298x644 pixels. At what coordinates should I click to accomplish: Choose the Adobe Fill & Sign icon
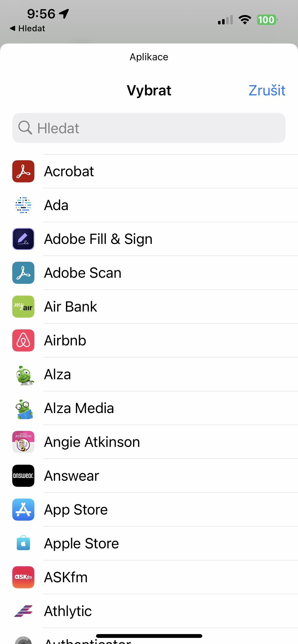click(x=23, y=239)
